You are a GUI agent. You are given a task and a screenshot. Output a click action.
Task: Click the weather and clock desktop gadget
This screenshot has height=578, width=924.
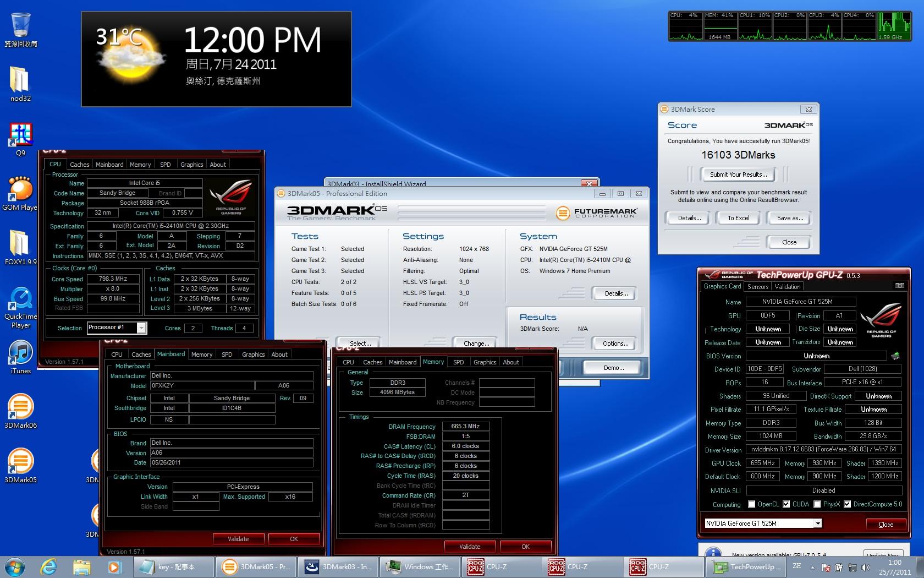(x=216, y=59)
